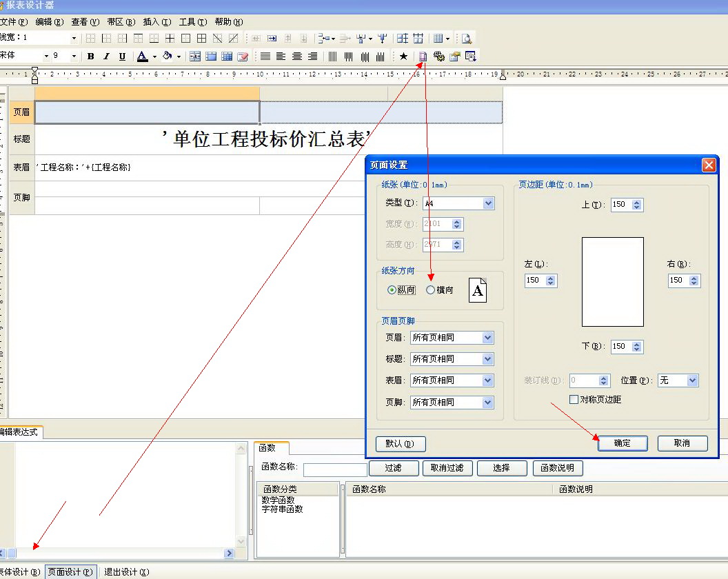Switch to the 页面设计 bottom tab

pos(70,572)
